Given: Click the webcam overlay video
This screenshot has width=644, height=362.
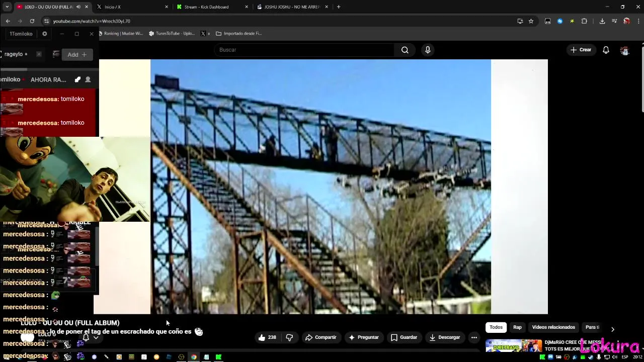Looking at the screenshot, I should 74,179.
